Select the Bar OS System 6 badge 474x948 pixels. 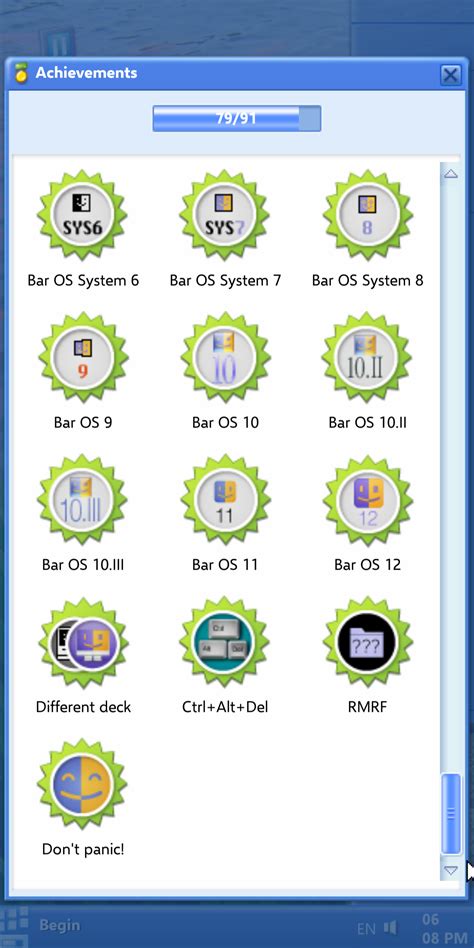(83, 215)
